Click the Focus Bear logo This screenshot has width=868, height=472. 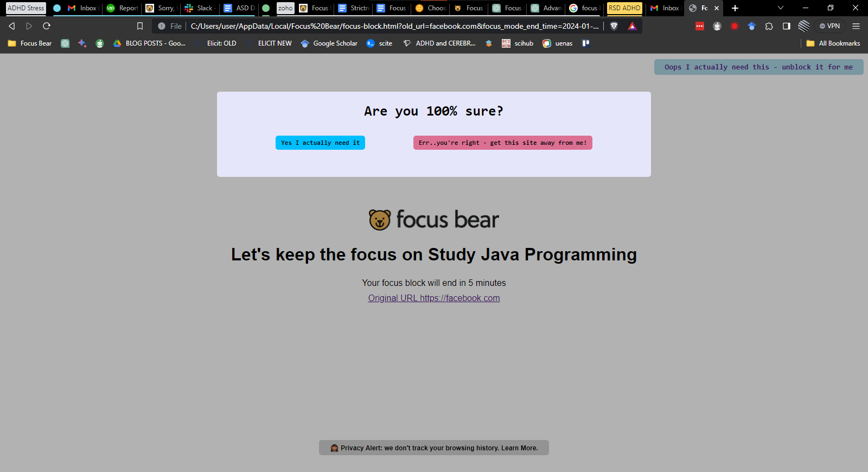(x=434, y=220)
